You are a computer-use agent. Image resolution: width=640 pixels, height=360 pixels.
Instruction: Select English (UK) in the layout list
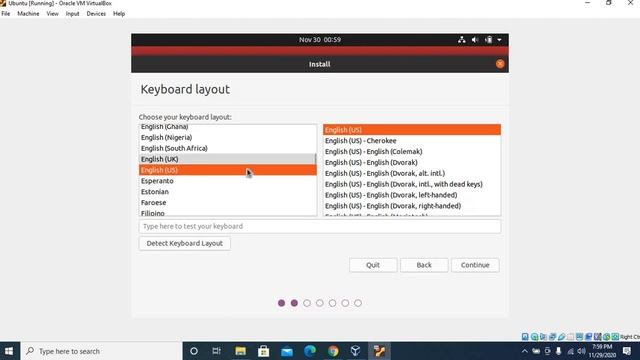pos(227,159)
